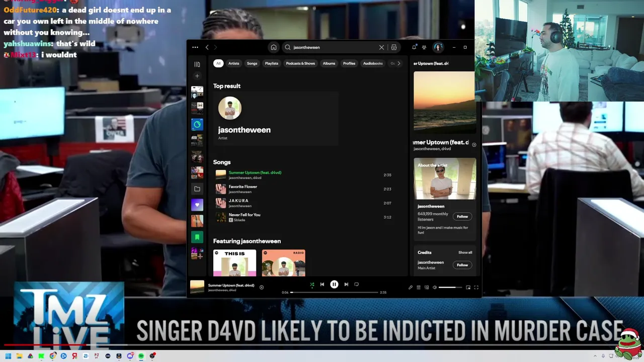Open Connect to a device
The image size is (644, 362).
click(x=427, y=288)
